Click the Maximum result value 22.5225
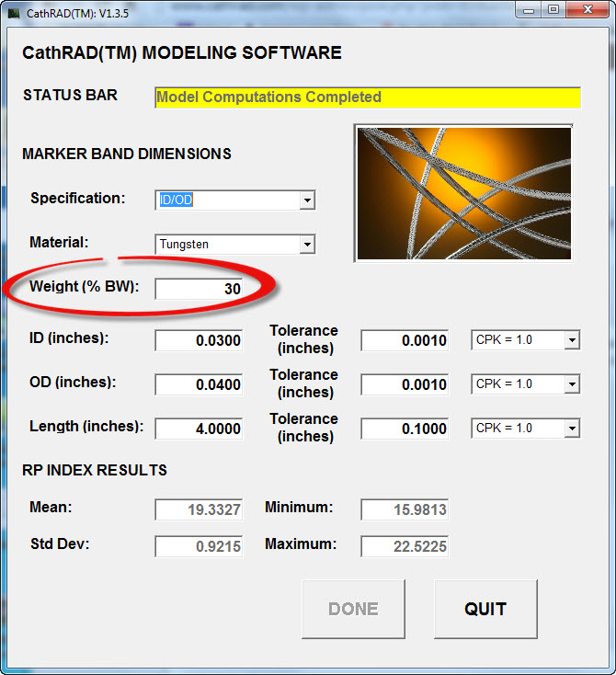This screenshot has height=675, width=616. 405,547
